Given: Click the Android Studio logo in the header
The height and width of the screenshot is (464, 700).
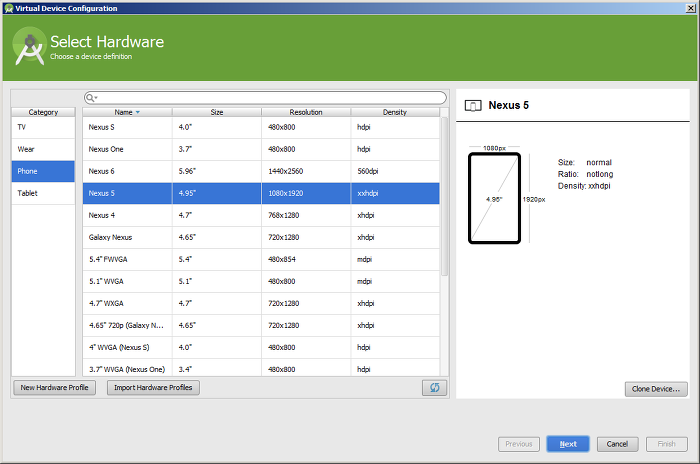Looking at the screenshot, I should 29,46.
